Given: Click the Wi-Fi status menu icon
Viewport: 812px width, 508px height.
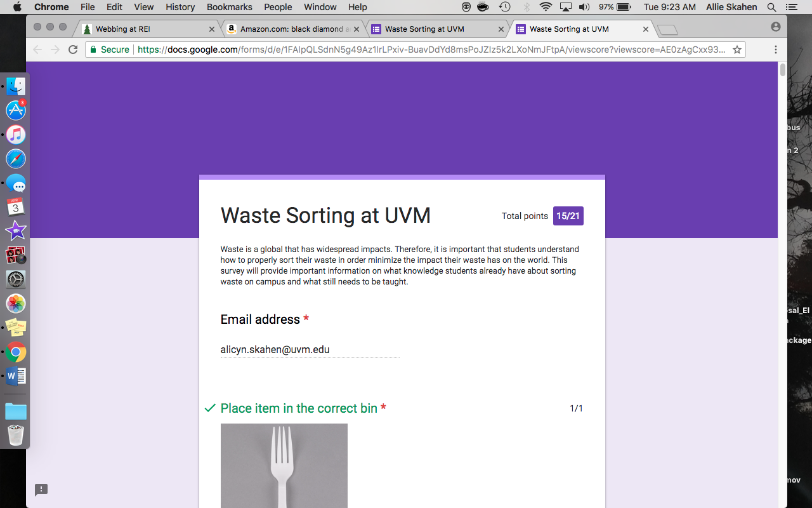Looking at the screenshot, I should (546, 7).
